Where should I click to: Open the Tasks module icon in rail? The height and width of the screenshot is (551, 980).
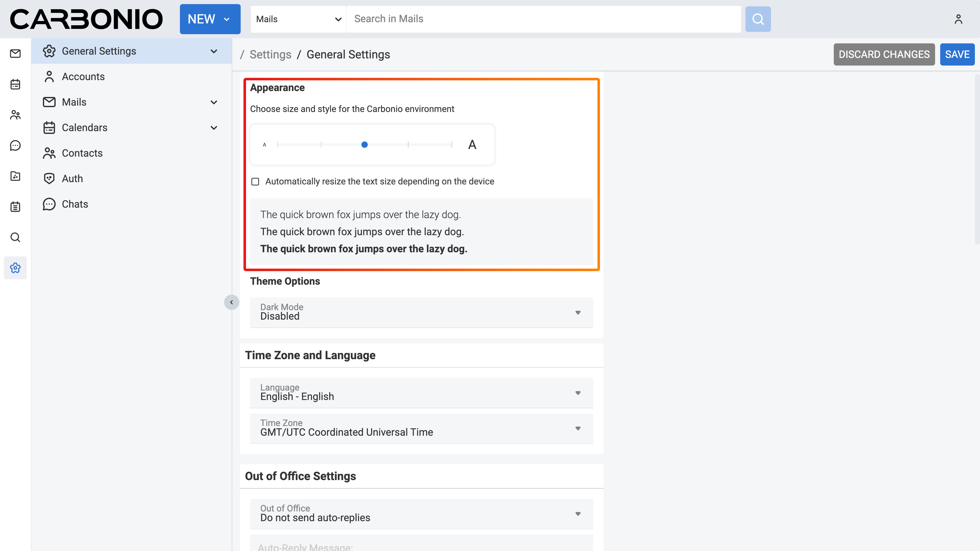click(15, 206)
